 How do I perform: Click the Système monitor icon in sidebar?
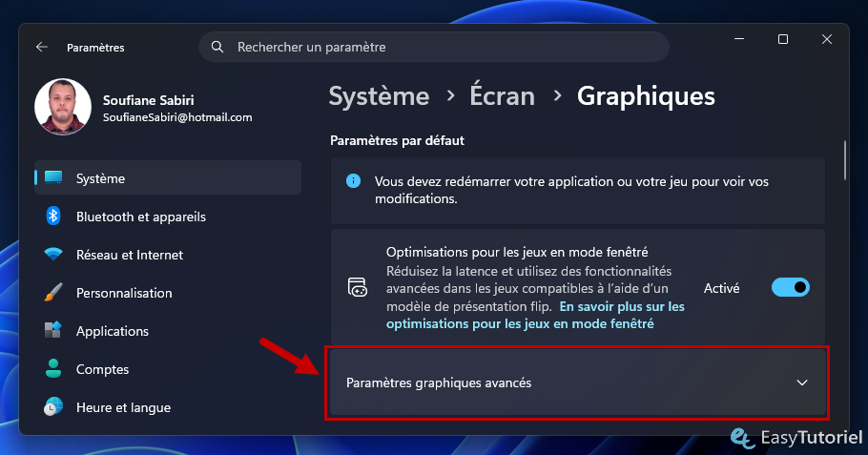tap(53, 177)
